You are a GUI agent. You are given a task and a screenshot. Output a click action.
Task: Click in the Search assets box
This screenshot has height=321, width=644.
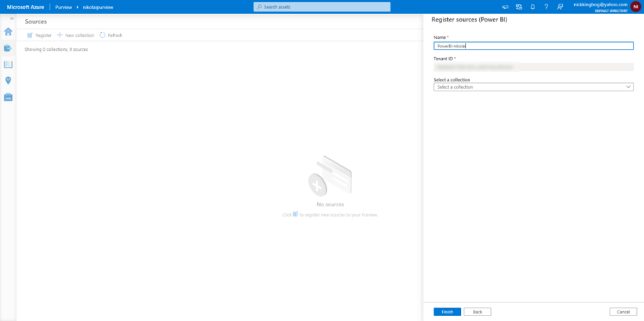322,7
